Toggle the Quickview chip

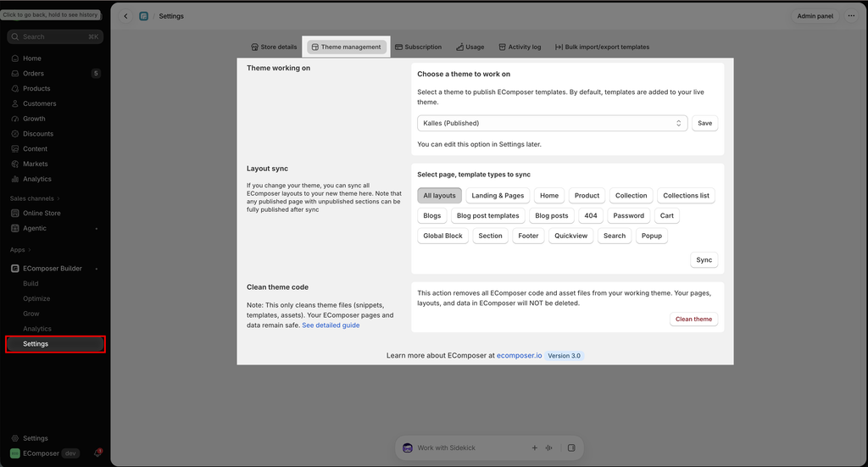pos(570,236)
